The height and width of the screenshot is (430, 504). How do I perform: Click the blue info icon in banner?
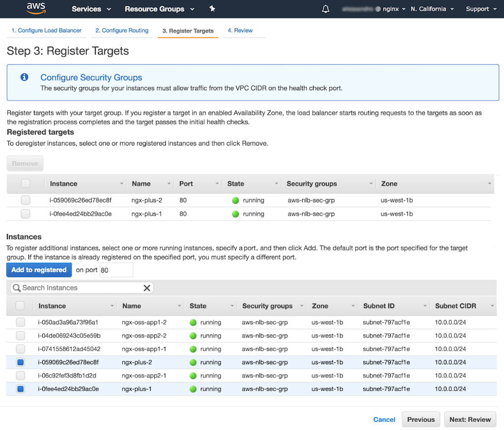pos(24,77)
